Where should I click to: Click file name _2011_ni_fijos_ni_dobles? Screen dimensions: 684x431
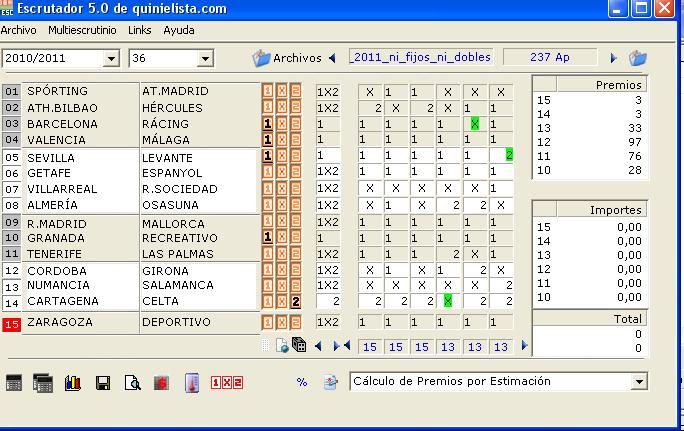(421, 57)
